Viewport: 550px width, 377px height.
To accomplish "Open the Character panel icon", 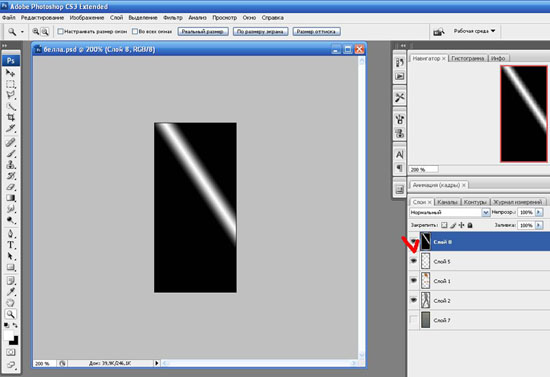I will point(400,154).
